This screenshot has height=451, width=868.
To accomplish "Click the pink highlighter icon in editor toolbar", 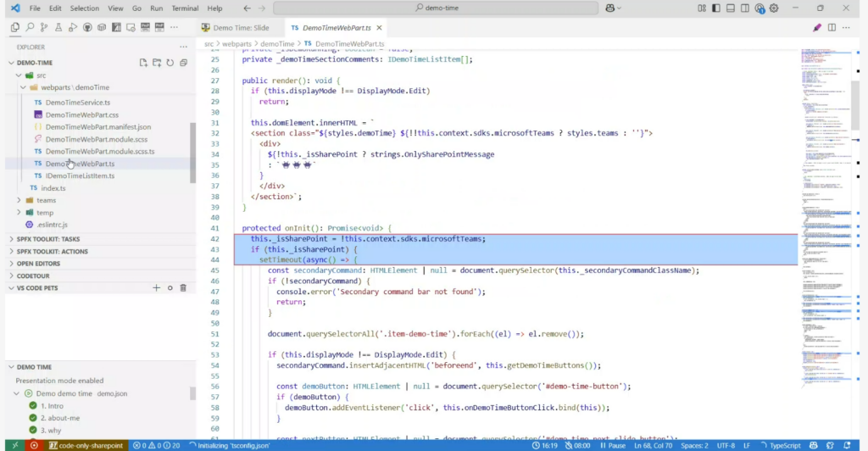I will pos(817,27).
